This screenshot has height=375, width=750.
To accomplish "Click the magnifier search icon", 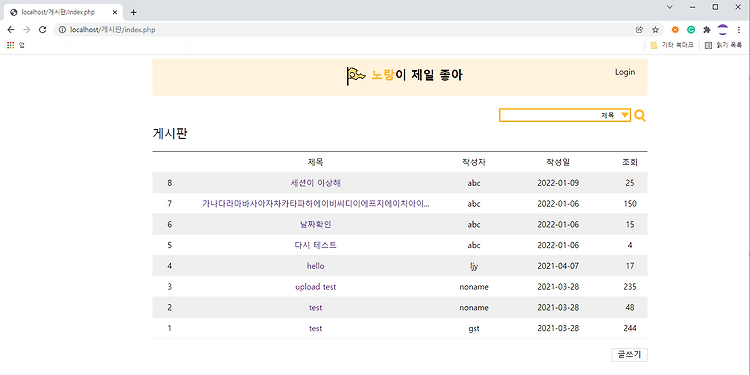I will click(640, 115).
